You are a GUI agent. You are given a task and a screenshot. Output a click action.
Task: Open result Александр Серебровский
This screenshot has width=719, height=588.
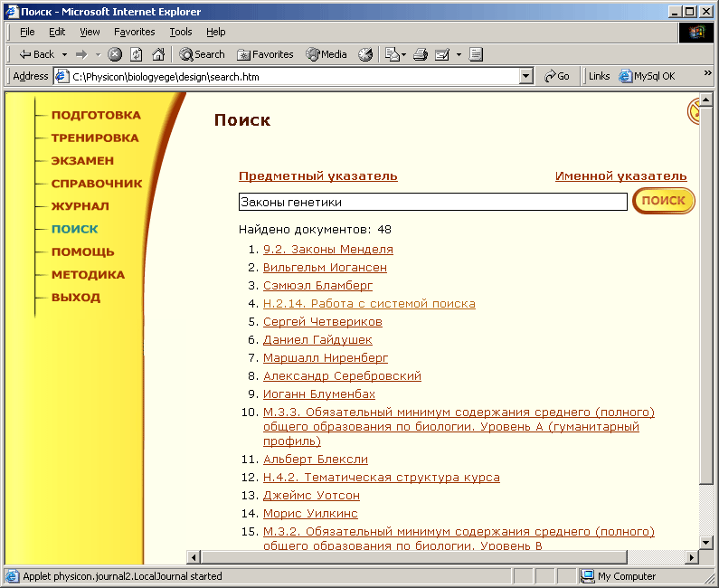point(342,376)
